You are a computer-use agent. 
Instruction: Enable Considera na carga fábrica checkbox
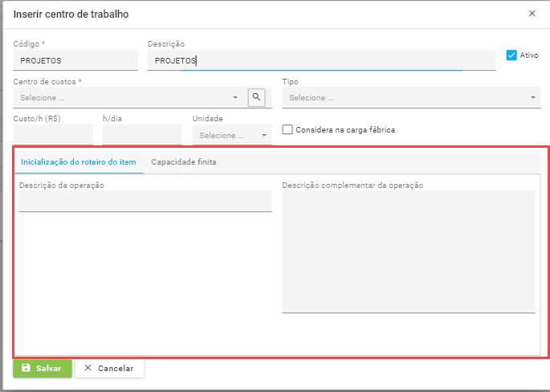point(287,129)
